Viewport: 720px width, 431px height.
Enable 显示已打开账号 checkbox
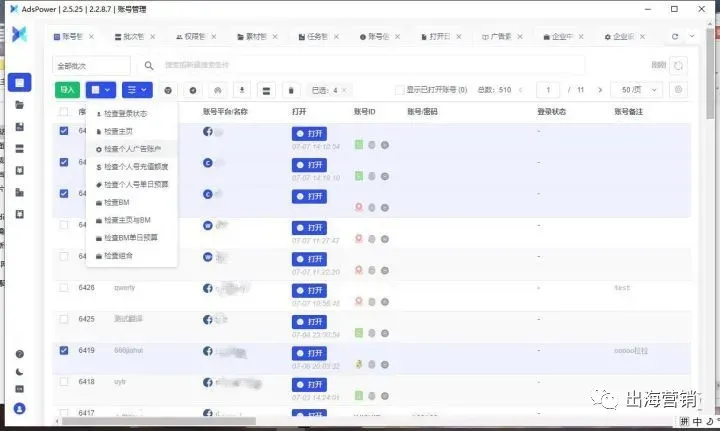point(399,90)
